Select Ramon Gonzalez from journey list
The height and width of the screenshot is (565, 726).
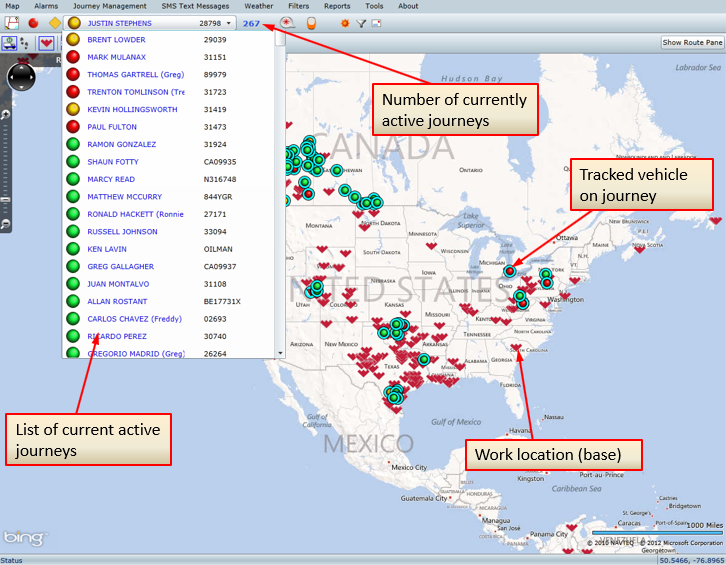122,144
